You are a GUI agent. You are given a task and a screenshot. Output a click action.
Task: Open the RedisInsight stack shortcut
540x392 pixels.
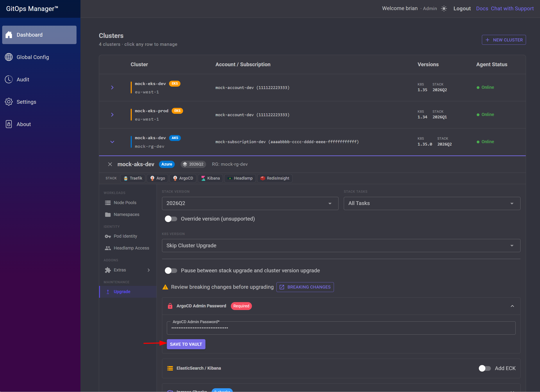click(275, 178)
